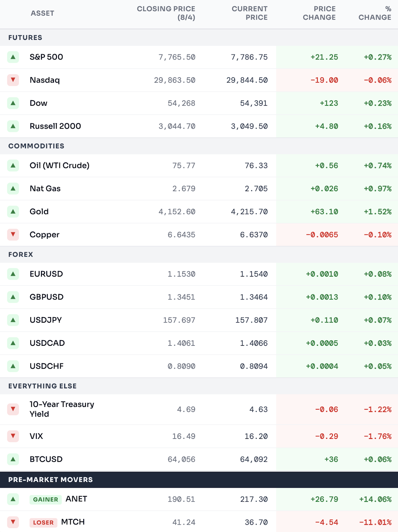Click the up arrow icon beside BTCUSD
Screen dimensions: 398x532
coord(13,459)
